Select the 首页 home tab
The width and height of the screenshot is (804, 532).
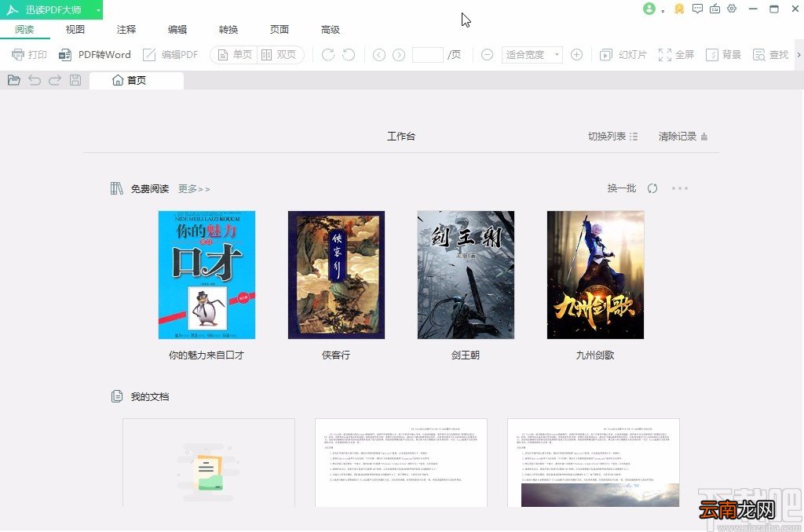point(137,81)
